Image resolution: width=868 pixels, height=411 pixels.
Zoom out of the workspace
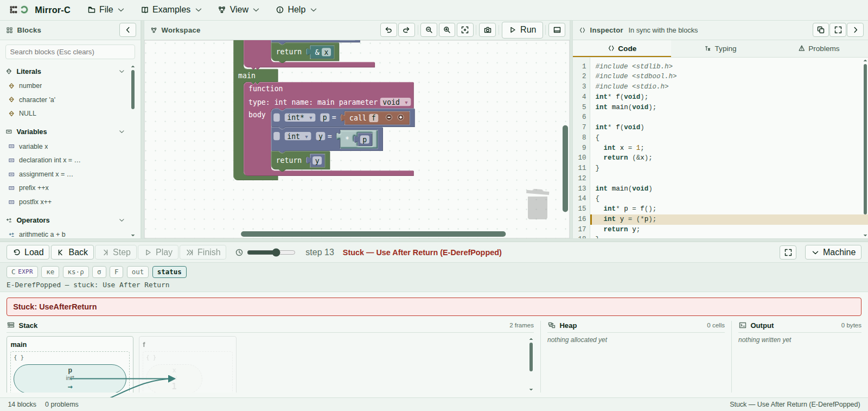coord(429,30)
